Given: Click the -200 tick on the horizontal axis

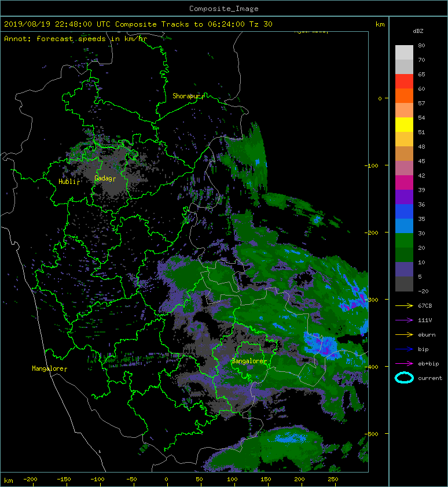Looking at the screenshot, I should (x=30, y=479).
